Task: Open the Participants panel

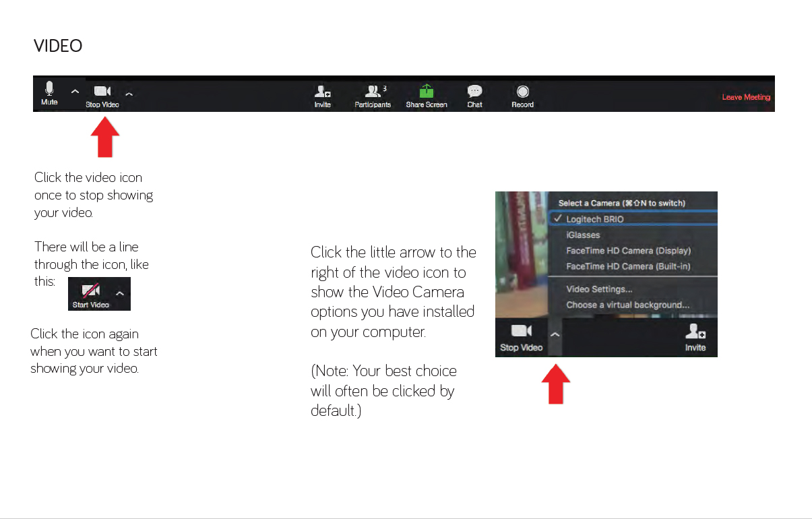Action: coord(373,96)
